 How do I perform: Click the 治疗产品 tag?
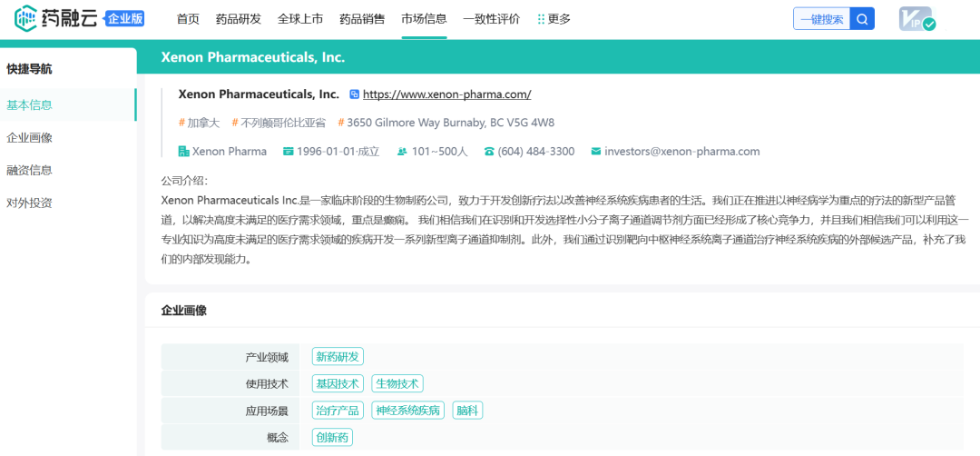coord(338,411)
